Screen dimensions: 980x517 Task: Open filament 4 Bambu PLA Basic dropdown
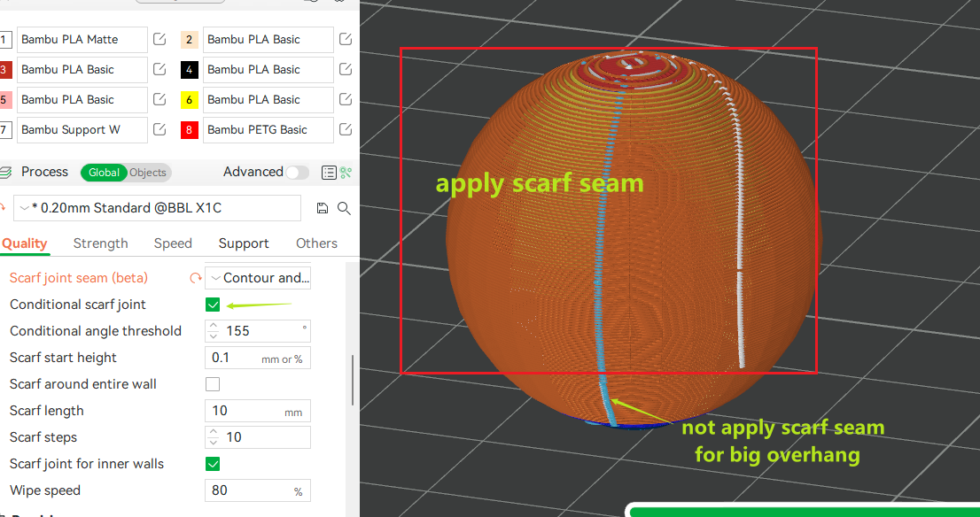point(268,69)
